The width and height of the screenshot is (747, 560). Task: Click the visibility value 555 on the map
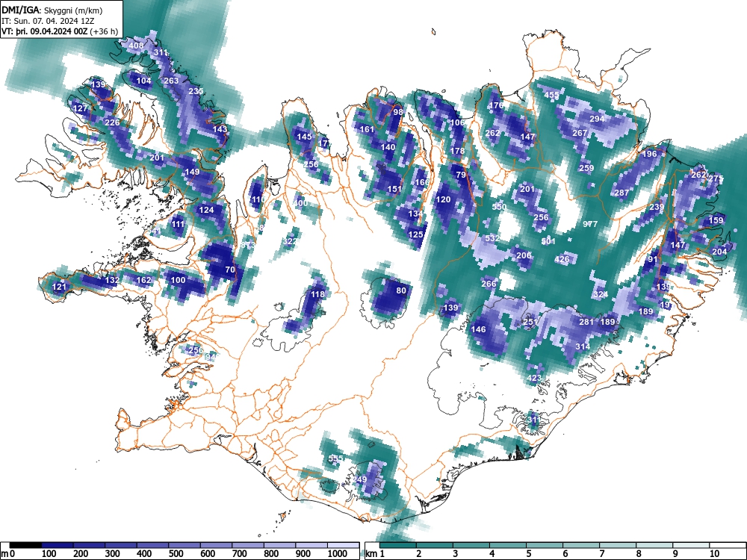point(335,458)
